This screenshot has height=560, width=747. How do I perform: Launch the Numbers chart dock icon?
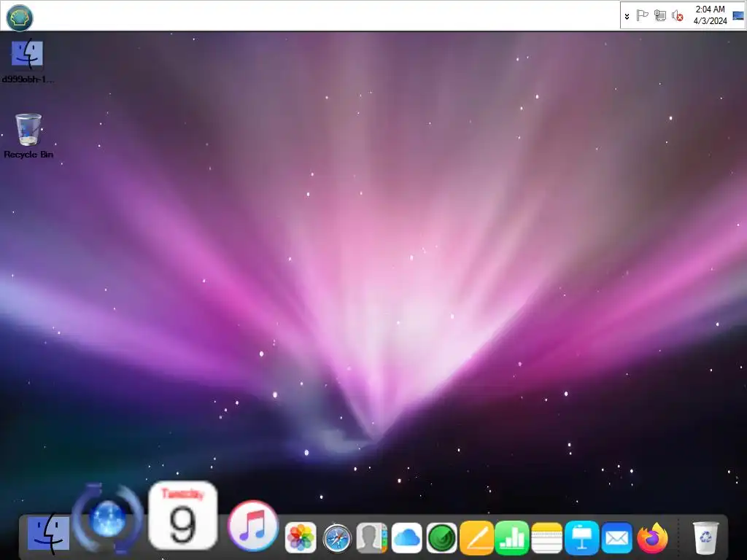[x=512, y=537]
